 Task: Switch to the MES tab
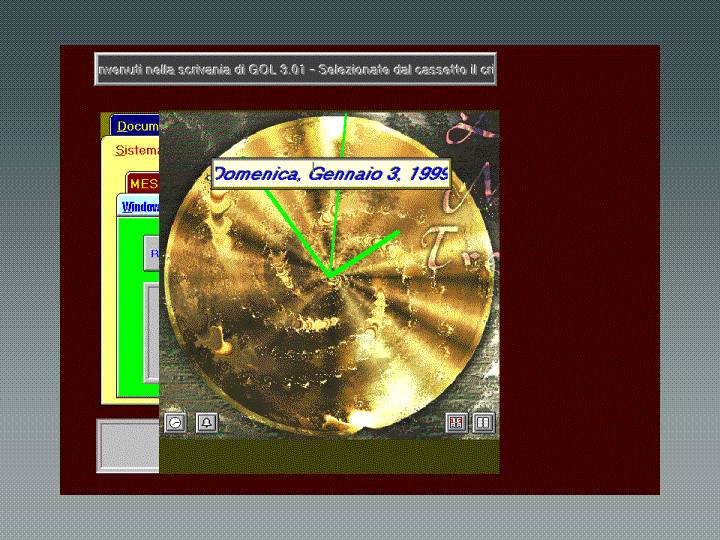[x=143, y=184]
